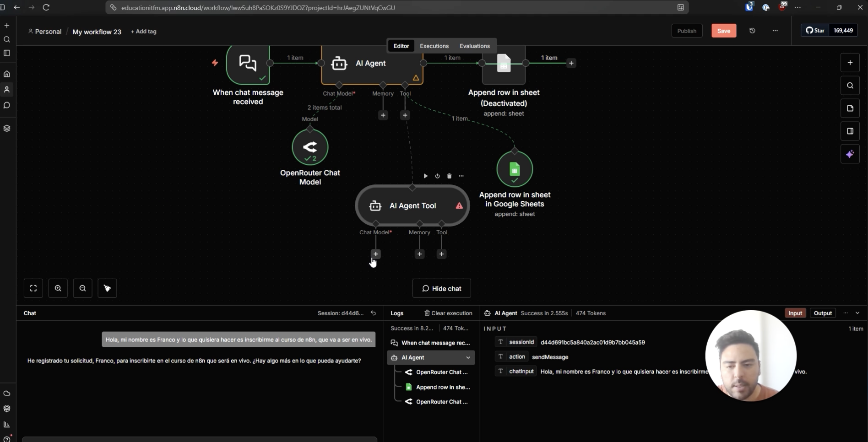The width and height of the screenshot is (868, 442).
Task: Add Tool to the AI Agent node
Action: pyautogui.click(x=405, y=115)
